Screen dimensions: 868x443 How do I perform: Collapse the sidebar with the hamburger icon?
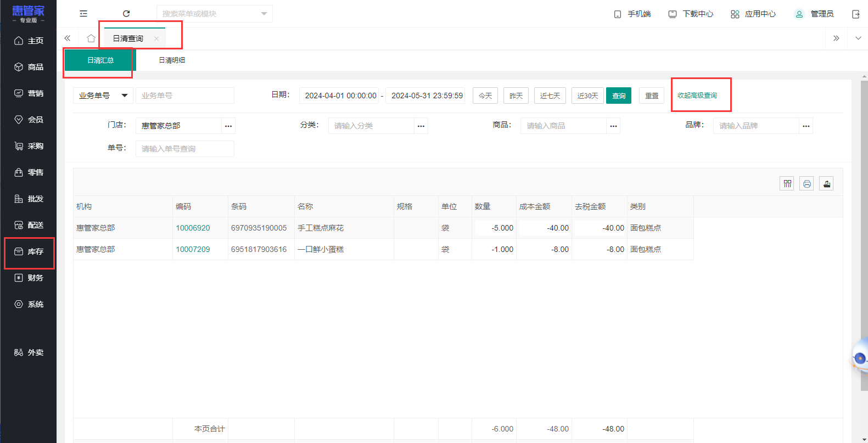83,14
